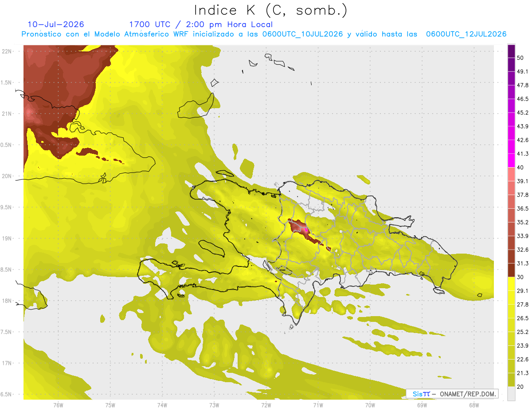Click the colorbar value "47.8"
Screen dimensions: 532x411
[x=523, y=85]
